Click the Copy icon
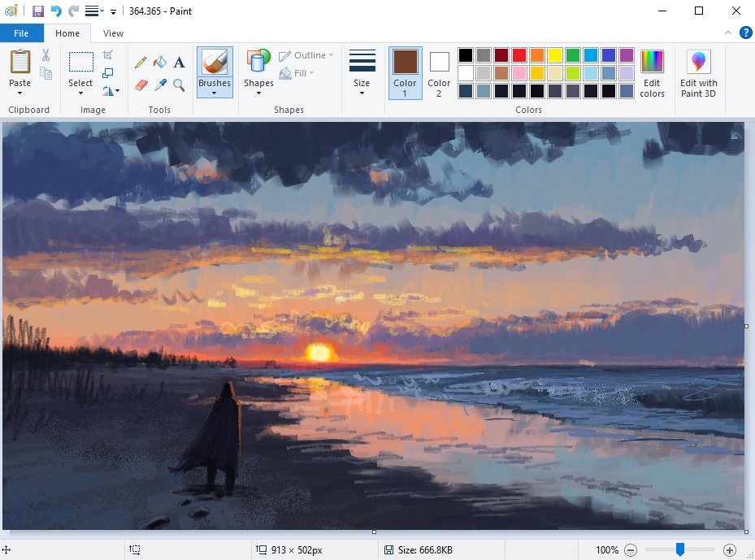Screen dimensions: 755x560 pyautogui.click(x=46, y=73)
